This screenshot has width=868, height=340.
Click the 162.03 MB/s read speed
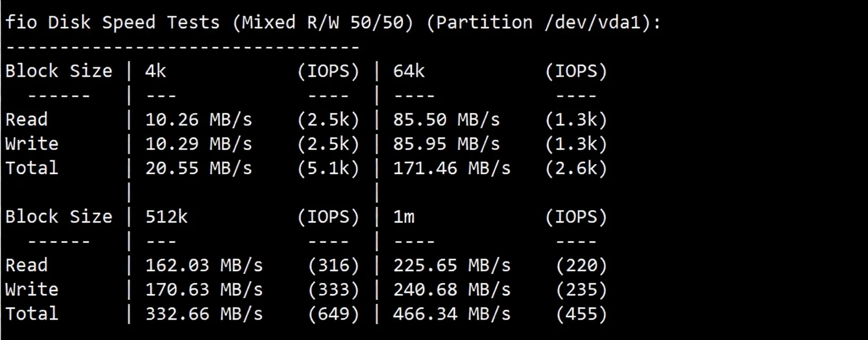point(204,265)
